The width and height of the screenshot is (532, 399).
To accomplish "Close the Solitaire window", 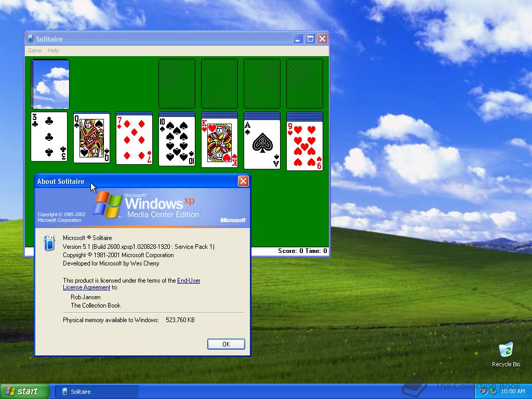I will 322,39.
